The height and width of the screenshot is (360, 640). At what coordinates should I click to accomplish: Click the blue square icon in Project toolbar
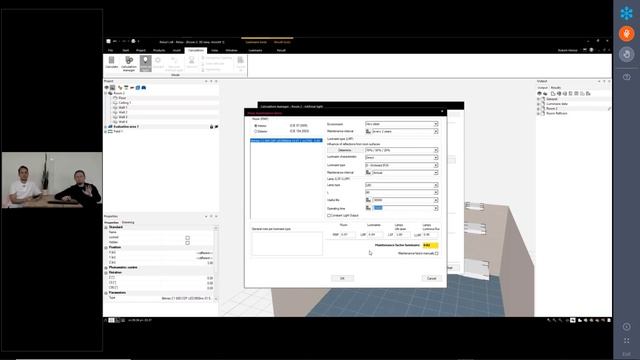coord(138,87)
